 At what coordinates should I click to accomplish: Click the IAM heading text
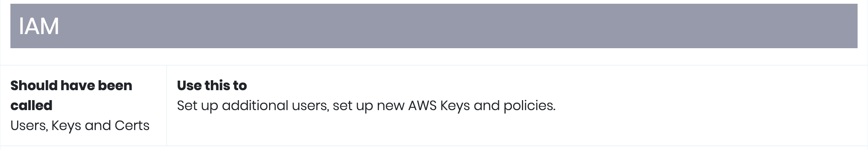(x=39, y=26)
